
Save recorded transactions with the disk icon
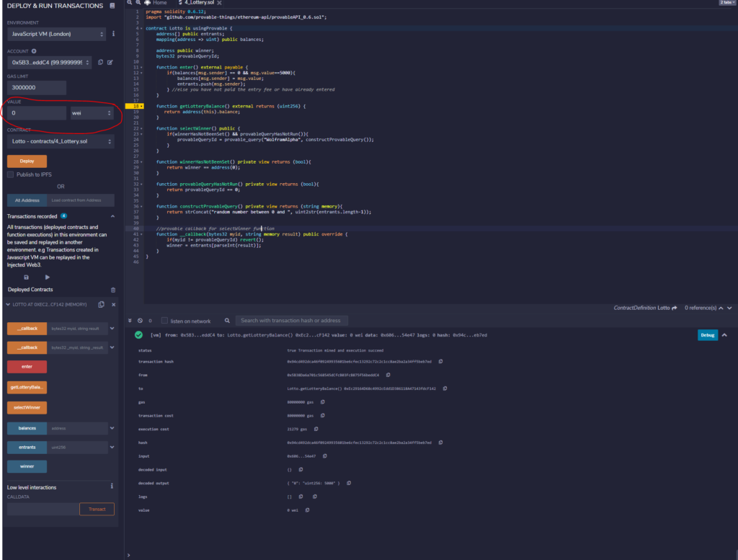(27, 277)
